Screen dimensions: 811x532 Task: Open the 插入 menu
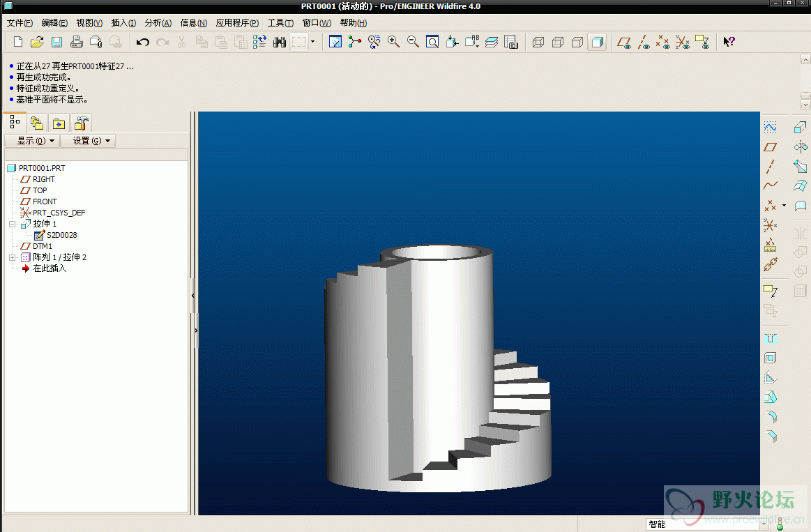(123, 23)
